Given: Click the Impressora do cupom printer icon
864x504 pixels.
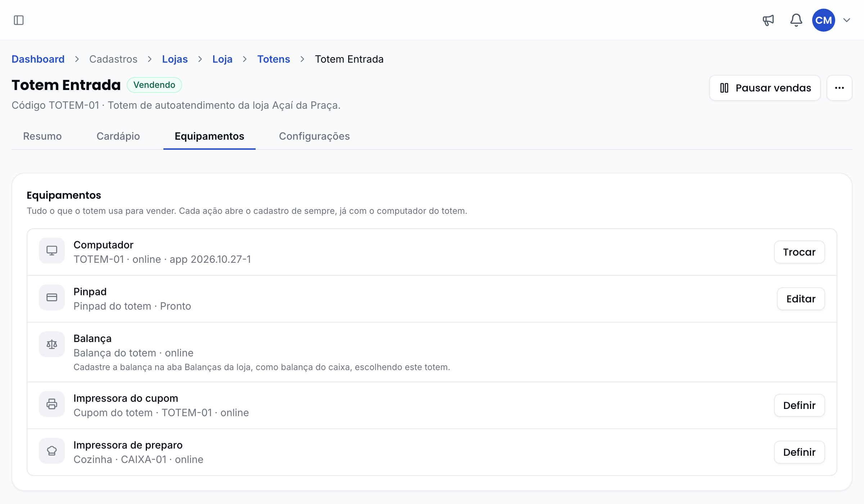Looking at the screenshot, I should tap(52, 404).
